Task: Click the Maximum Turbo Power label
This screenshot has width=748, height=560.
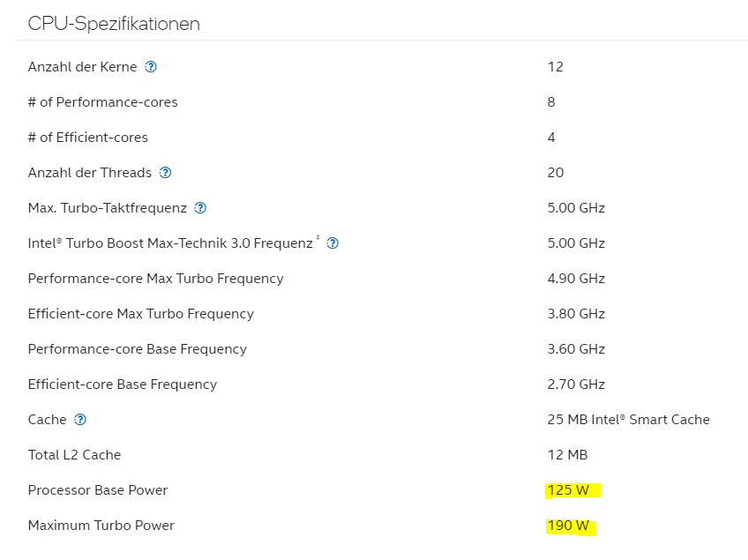Action: click(101, 526)
